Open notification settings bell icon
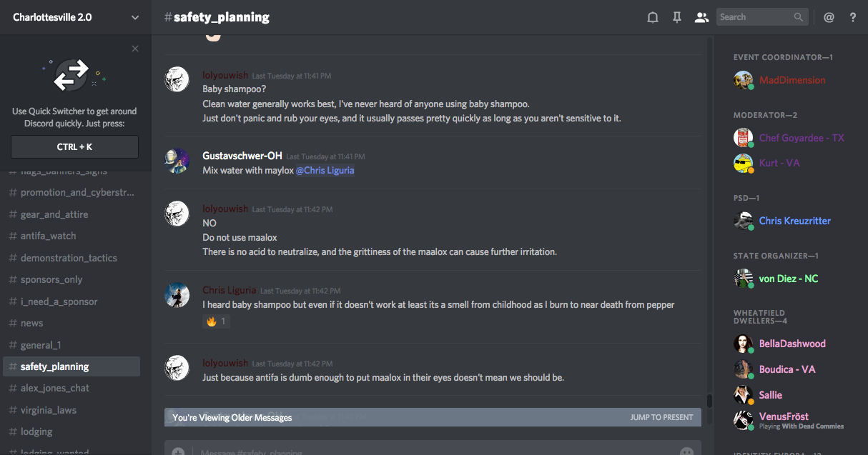This screenshot has width=868, height=455. [x=652, y=17]
